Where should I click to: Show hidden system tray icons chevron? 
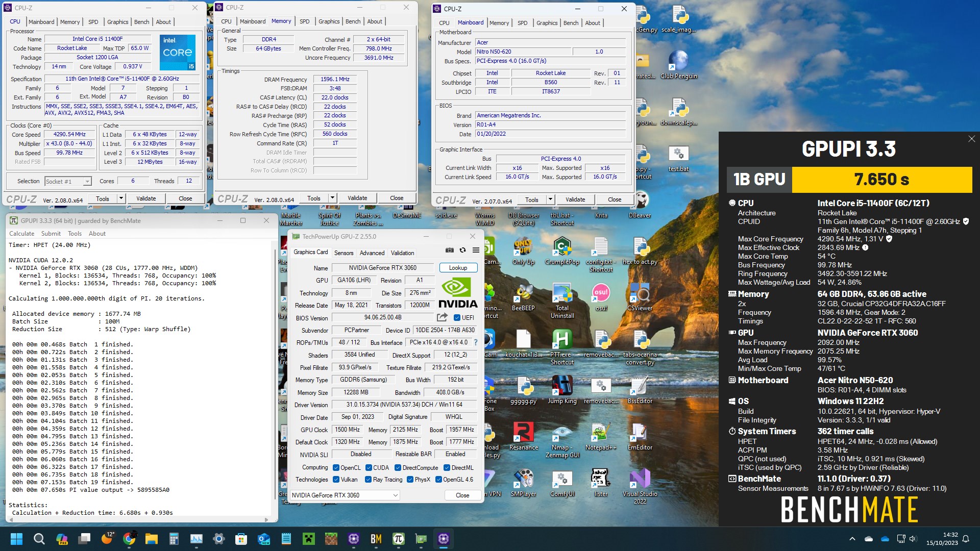[852, 539]
